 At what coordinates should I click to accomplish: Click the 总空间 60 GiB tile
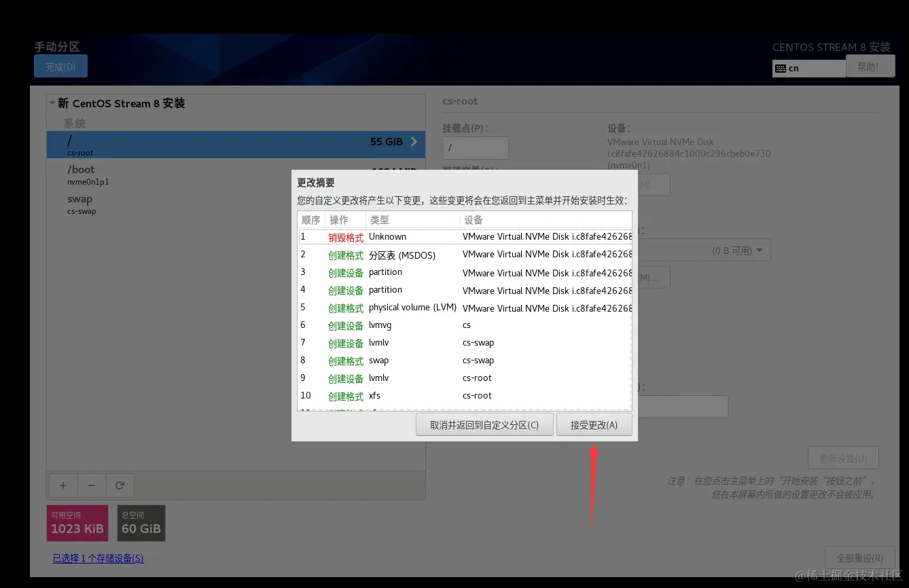click(141, 522)
